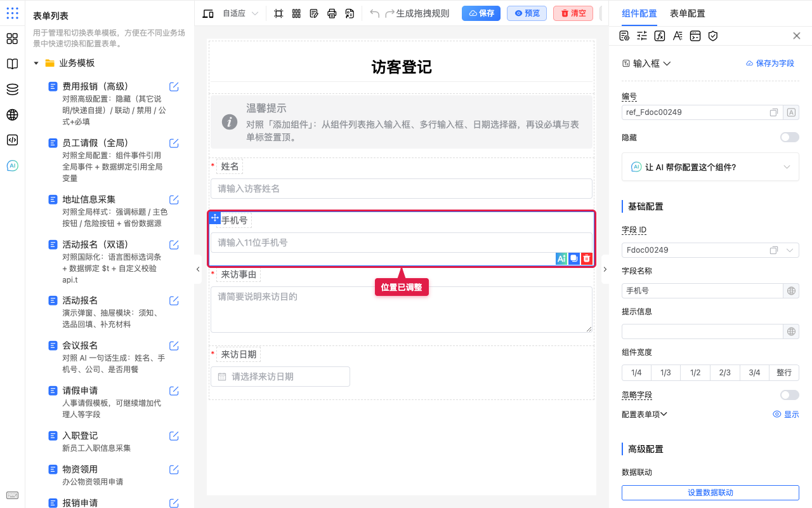The image size is (812, 508).
Task: Copy the Fdoc00249 field ID
Action: pyautogui.click(x=774, y=250)
